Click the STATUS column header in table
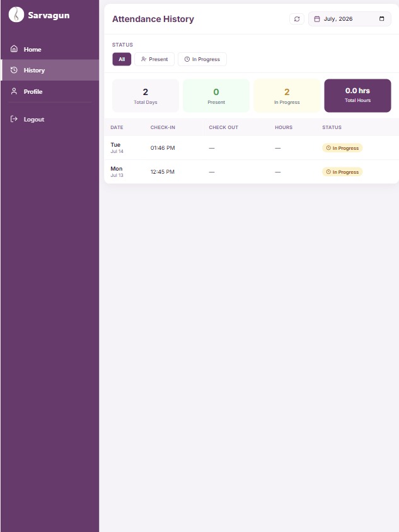Screen dimensions: 399x532 click(x=332, y=128)
